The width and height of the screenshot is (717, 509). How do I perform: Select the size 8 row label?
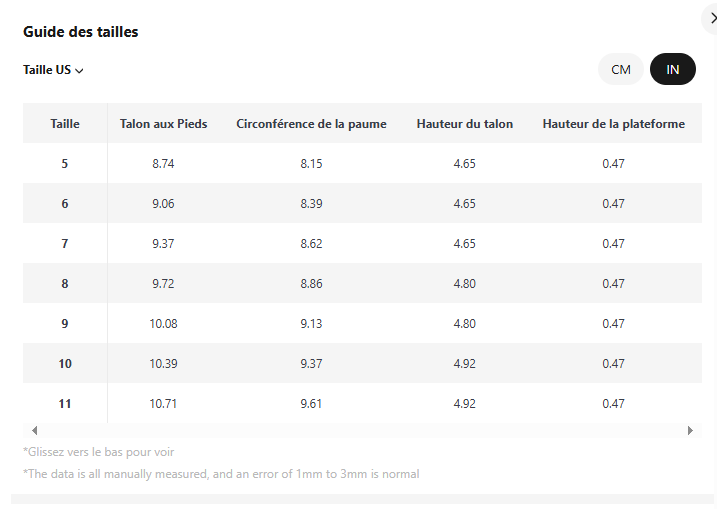tap(65, 284)
